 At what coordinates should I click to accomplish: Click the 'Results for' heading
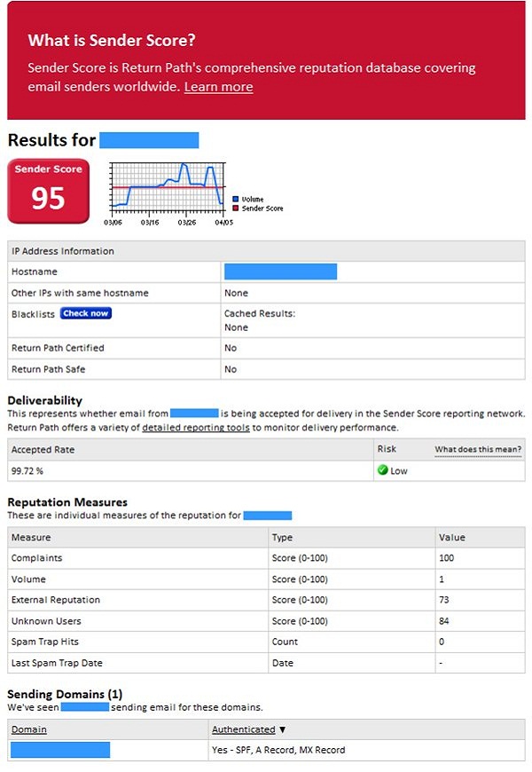pyautogui.click(x=51, y=140)
